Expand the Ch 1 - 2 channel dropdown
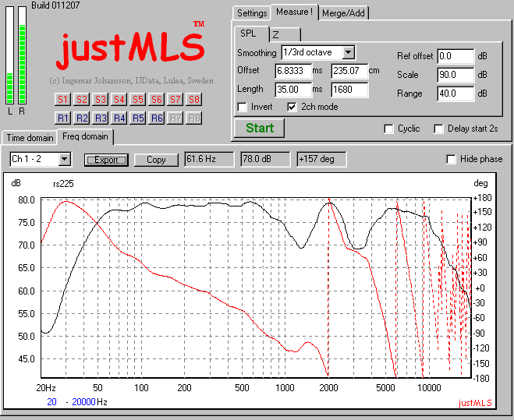 tap(65, 160)
